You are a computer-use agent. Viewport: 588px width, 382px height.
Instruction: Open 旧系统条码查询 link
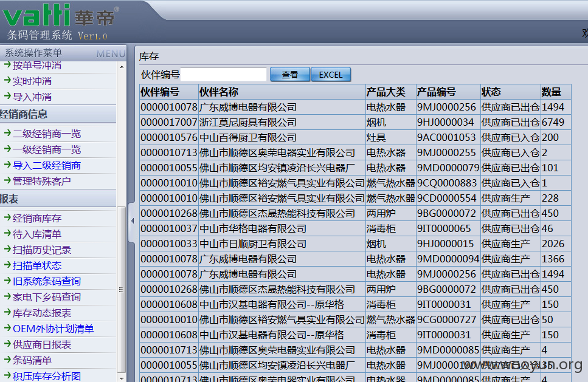[x=47, y=281]
